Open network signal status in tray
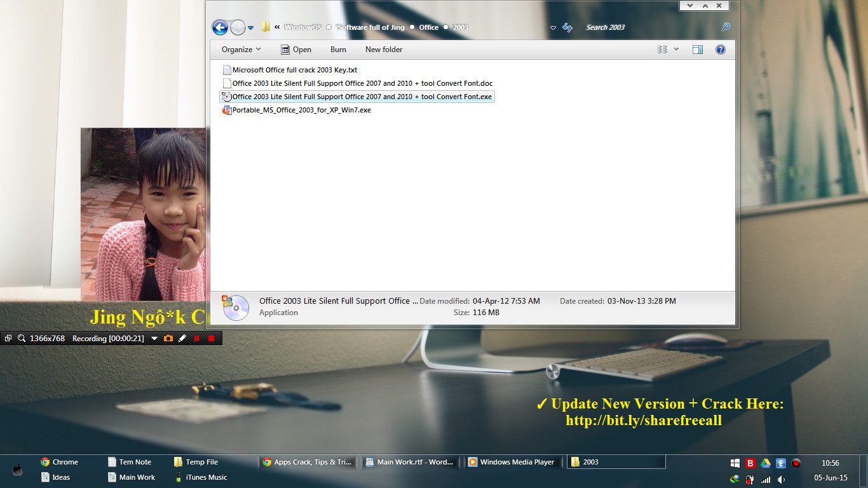868x488 pixels. [766, 479]
